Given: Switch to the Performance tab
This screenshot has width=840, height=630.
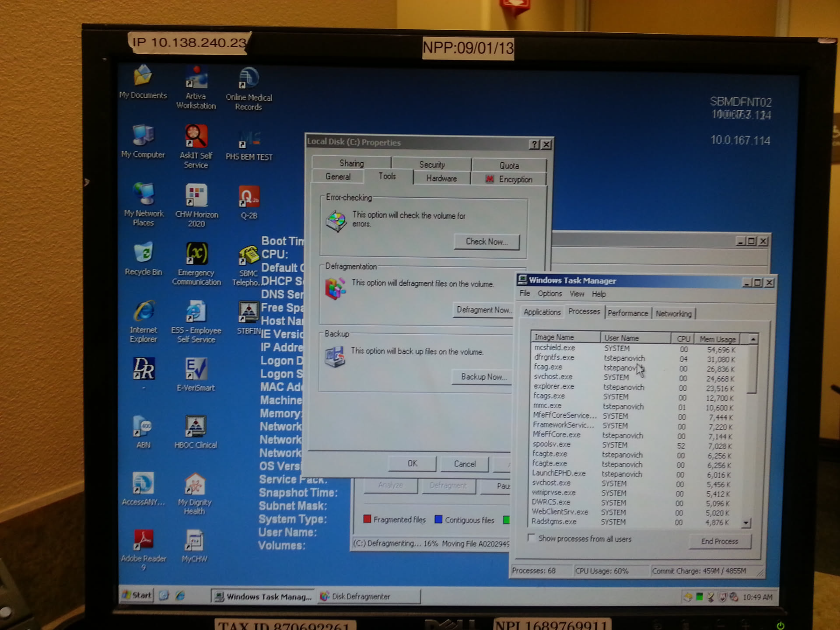Looking at the screenshot, I should click(x=627, y=313).
